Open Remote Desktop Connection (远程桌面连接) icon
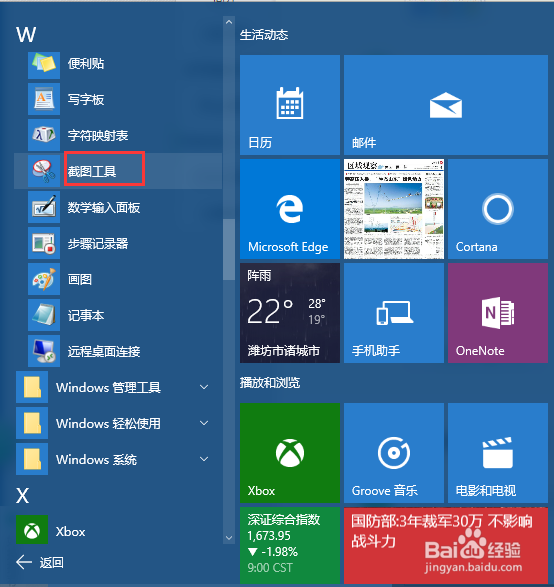 coord(44,351)
